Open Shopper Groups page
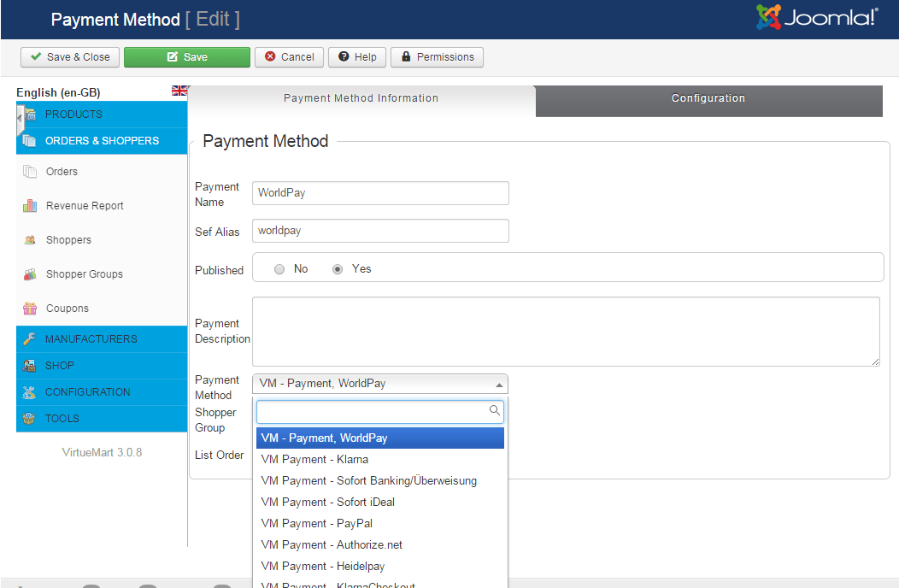 click(85, 274)
